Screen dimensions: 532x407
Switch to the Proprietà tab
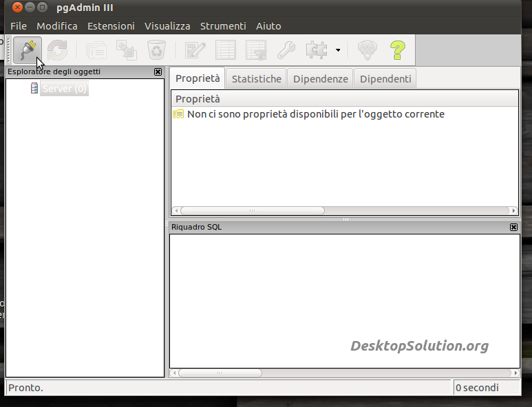coord(198,78)
